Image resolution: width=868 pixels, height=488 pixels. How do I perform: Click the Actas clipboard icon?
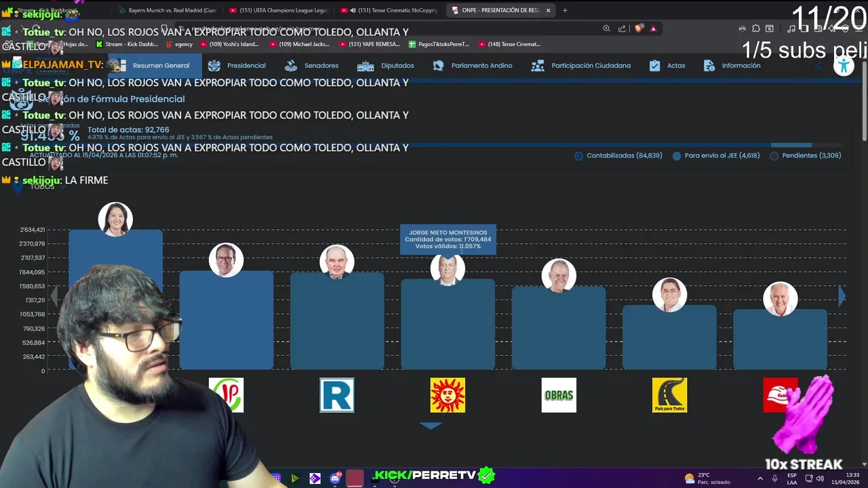pos(654,66)
